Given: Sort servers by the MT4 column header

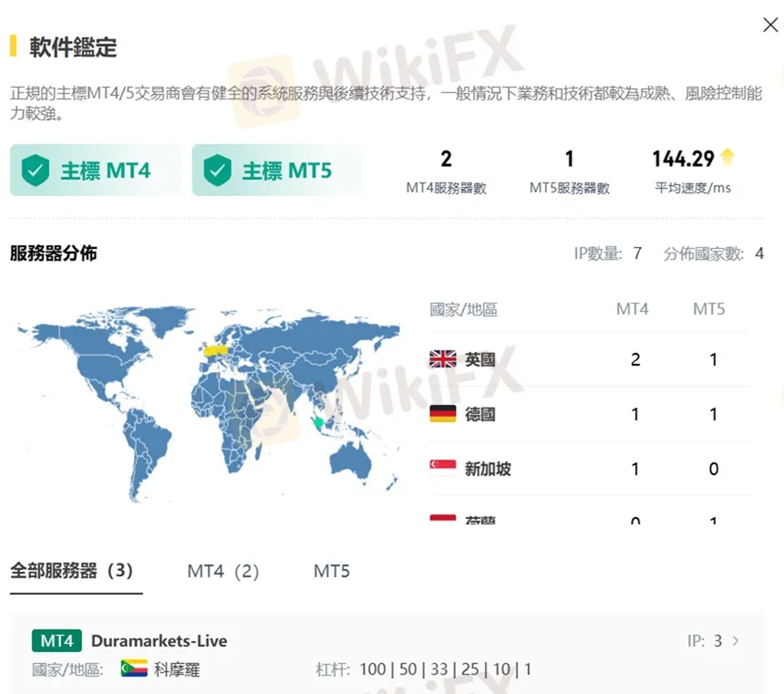Looking at the screenshot, I should pyautogui.click(x=633, y=309).
